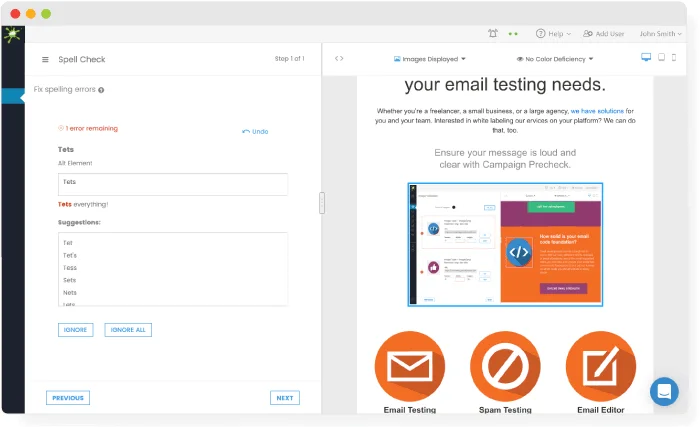Viewport: 700px width, 427px height.
Task: Expand the No Color Deficiency dropdown
Action: [x=553, y=59]
